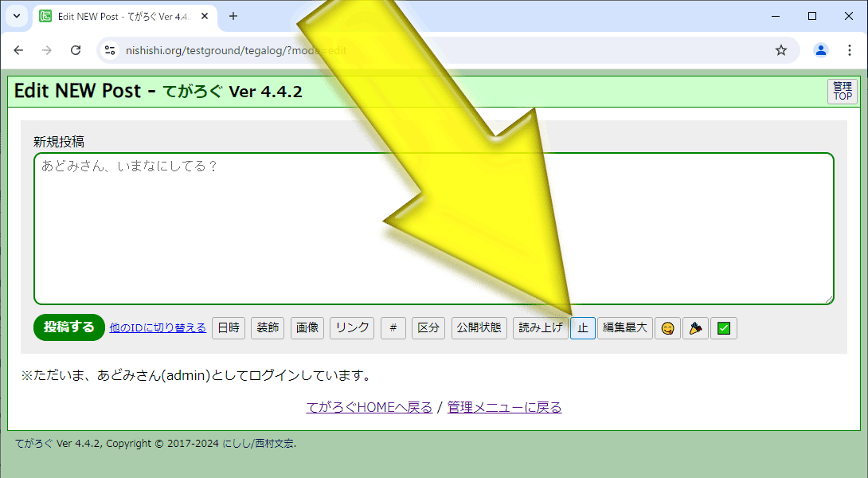The image size is (868, 478).
Task: Click the 新規投稿 label
Action: (59, 142)
